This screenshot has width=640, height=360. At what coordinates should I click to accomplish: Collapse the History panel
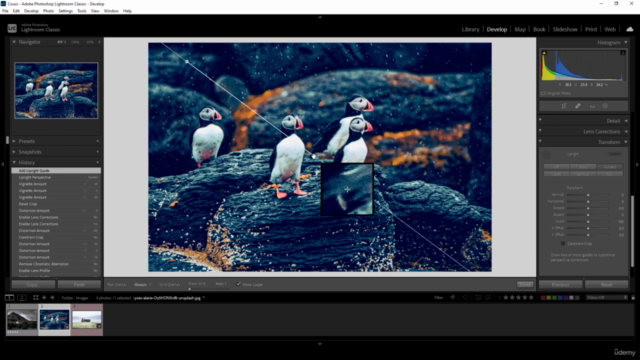[x=14, y=162]
